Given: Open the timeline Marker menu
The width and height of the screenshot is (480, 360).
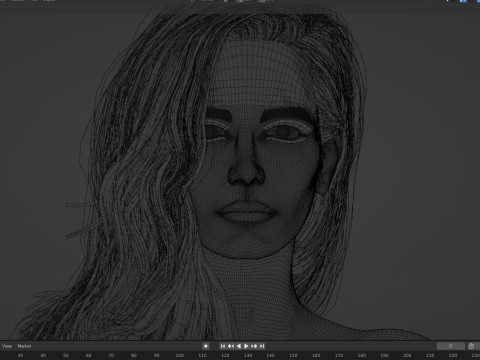Looking at the screenshot, I should (24, 346).
